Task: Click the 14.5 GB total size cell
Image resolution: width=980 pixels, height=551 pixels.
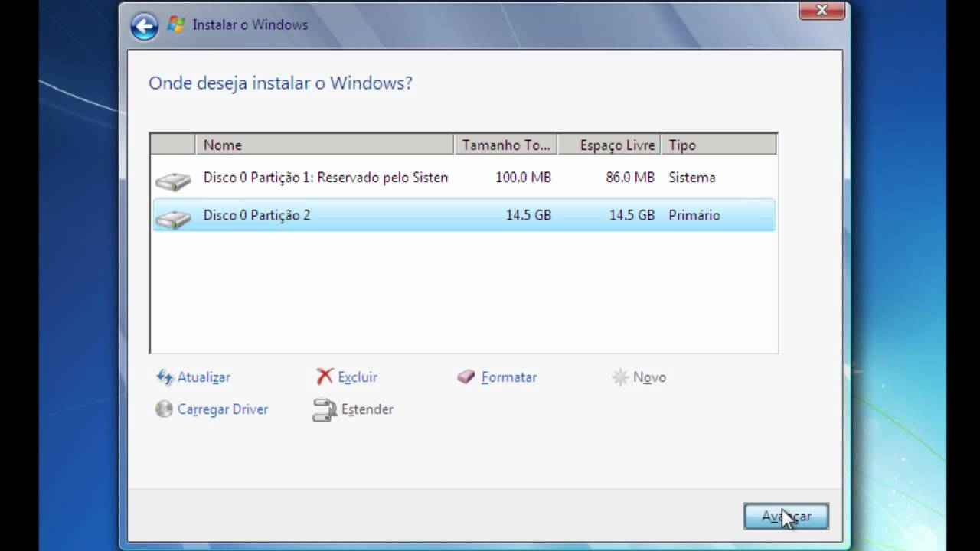Action: pos(528,215)
